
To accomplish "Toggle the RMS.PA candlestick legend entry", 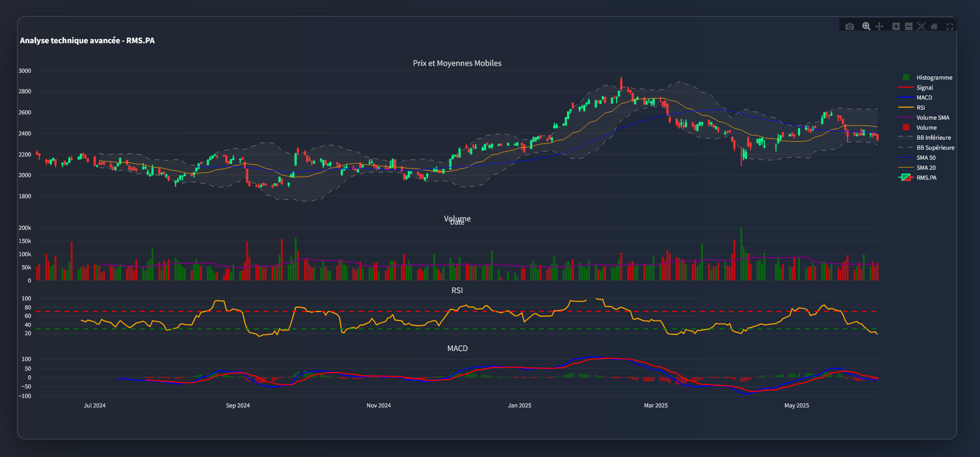I will point(926,178).
